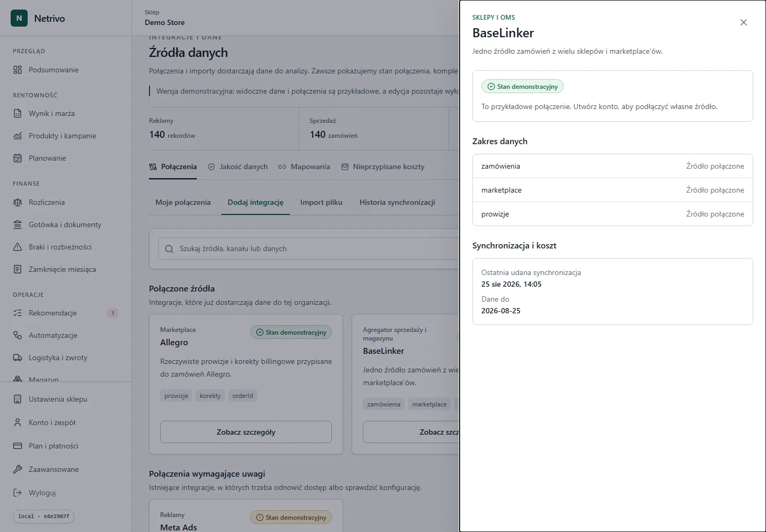The image size is (766, 532).
Task: Click Stan demonstracyjny badge on Allegro card
Action: [x=291, y=332]
